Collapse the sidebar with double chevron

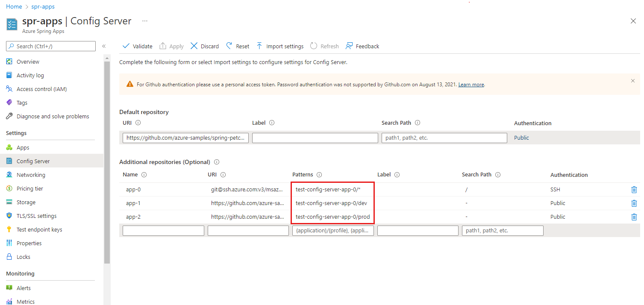(104, 46)
